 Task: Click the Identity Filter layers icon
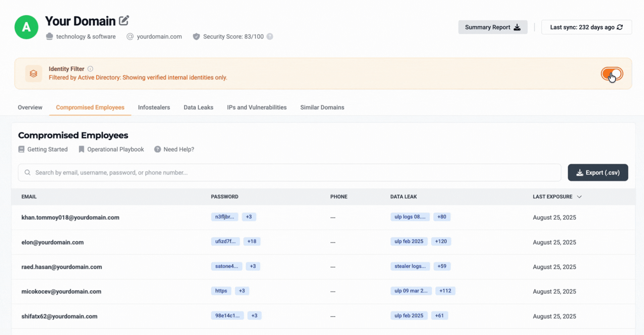click(x=34, y=74)
